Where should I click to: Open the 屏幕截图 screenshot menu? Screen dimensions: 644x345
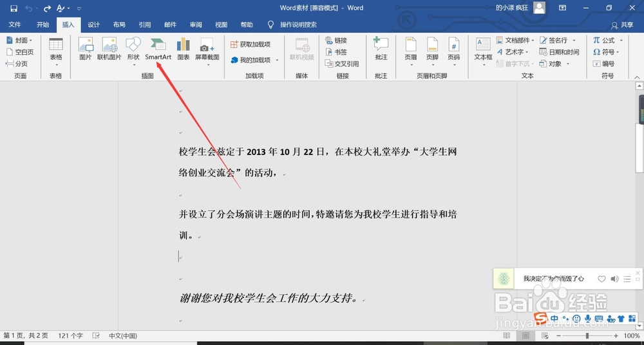point(207,51)
